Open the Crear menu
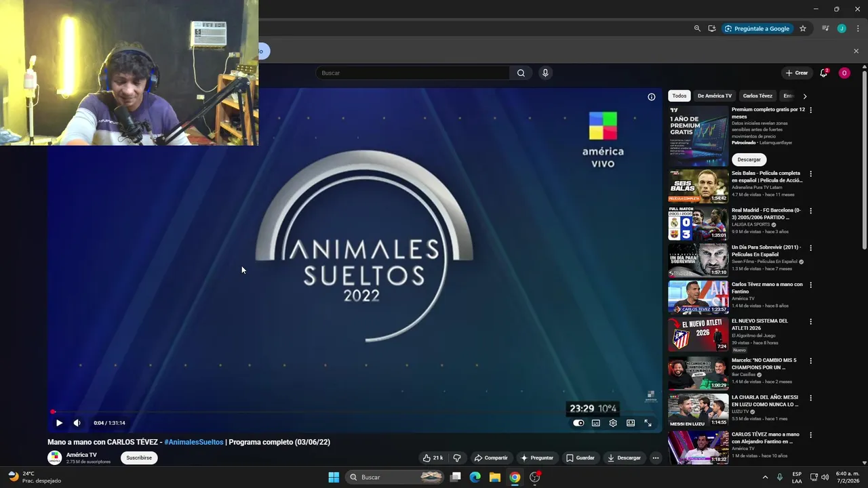868x488 pixels. click(x=797, y=73)
